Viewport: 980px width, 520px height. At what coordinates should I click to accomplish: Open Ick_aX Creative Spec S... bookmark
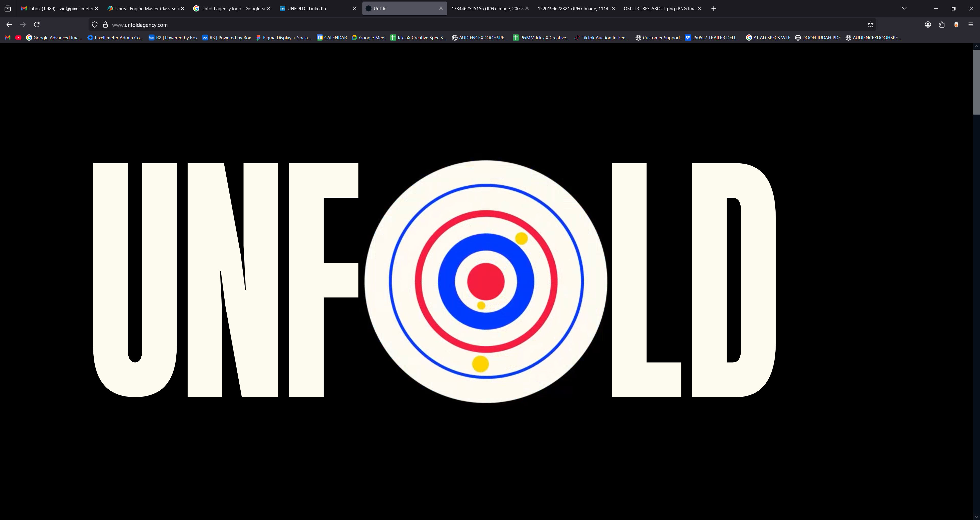pos(419,38)
